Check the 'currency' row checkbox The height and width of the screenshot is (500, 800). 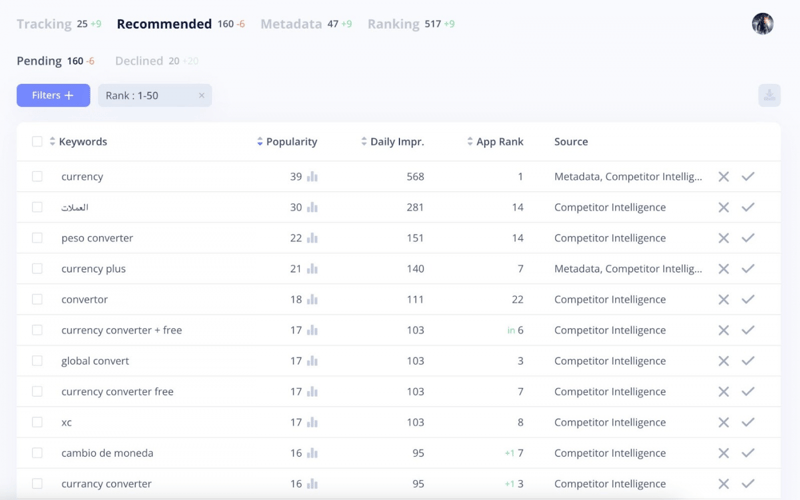[x=37, y=177]
